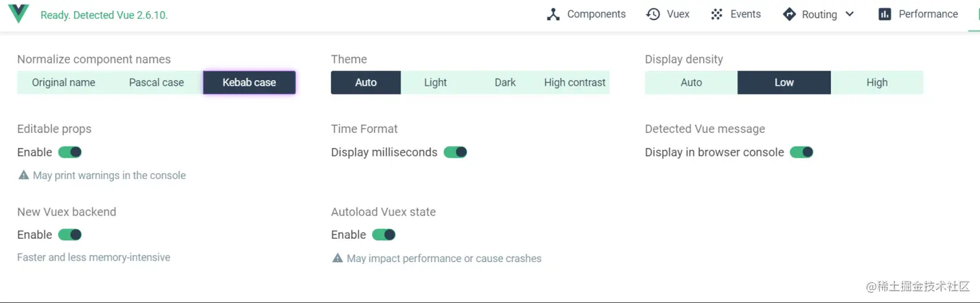Click the Routing diamond sign icon
Image resolution: width=980 pixels, height=303 pixels.
pos(789,14)
